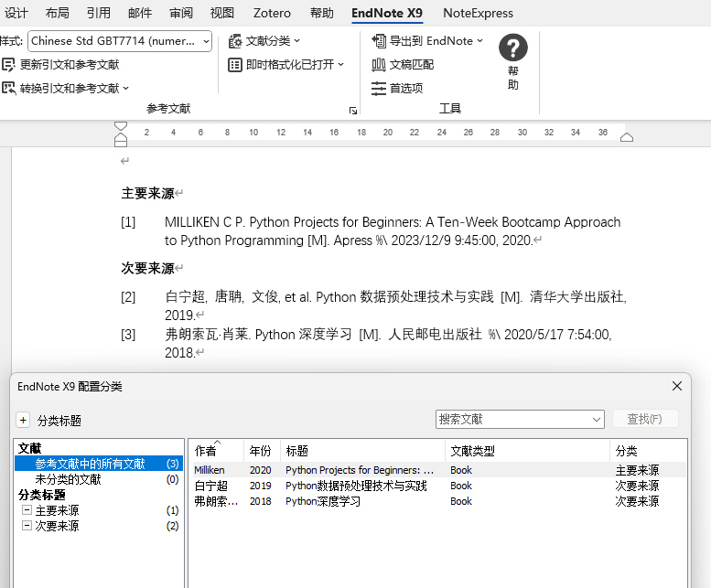The height and width of the screenshot is (588, 711).
Task: Click 次要来源 category cell for 白宁超
Action: (x=637, y=486)
